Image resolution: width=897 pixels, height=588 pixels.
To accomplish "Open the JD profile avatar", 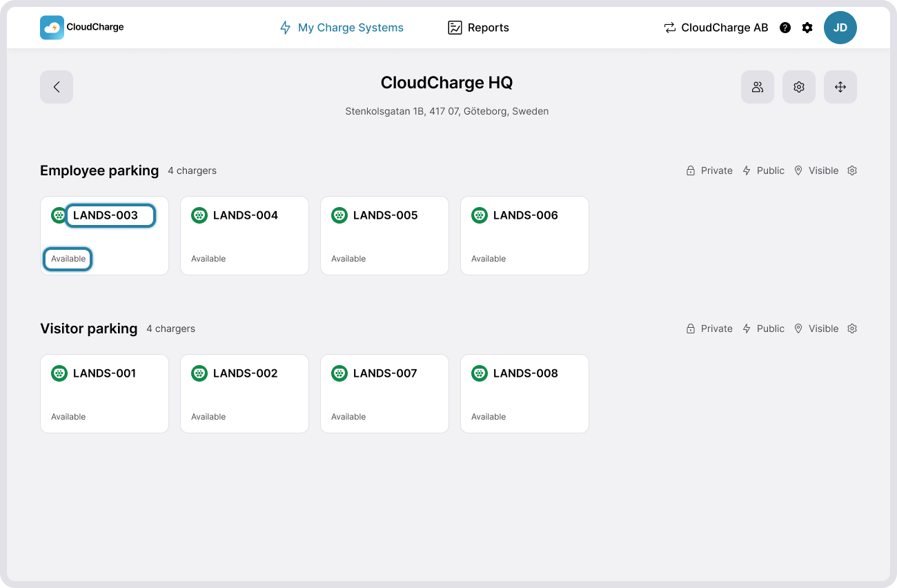I will coord(840,28).
